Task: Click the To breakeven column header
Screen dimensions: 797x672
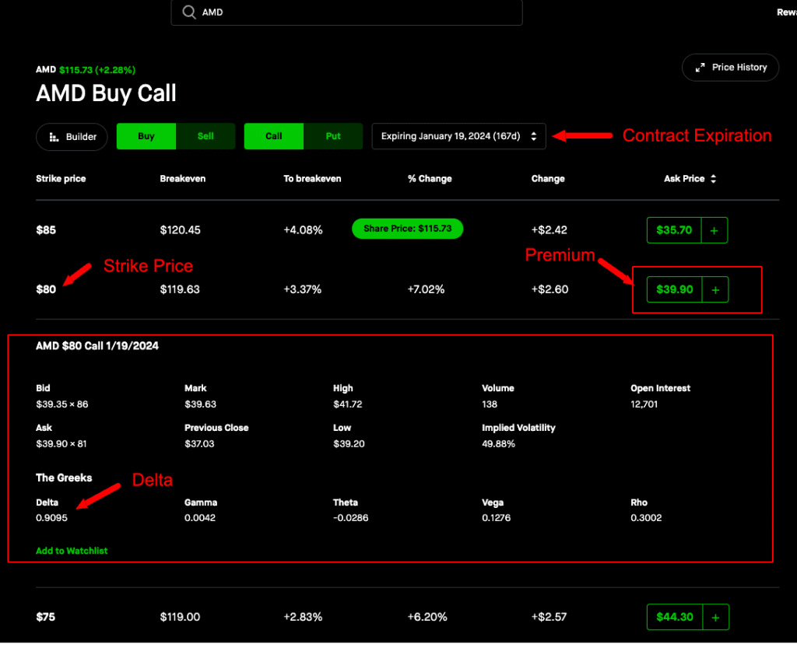Action: pos(312,179)
